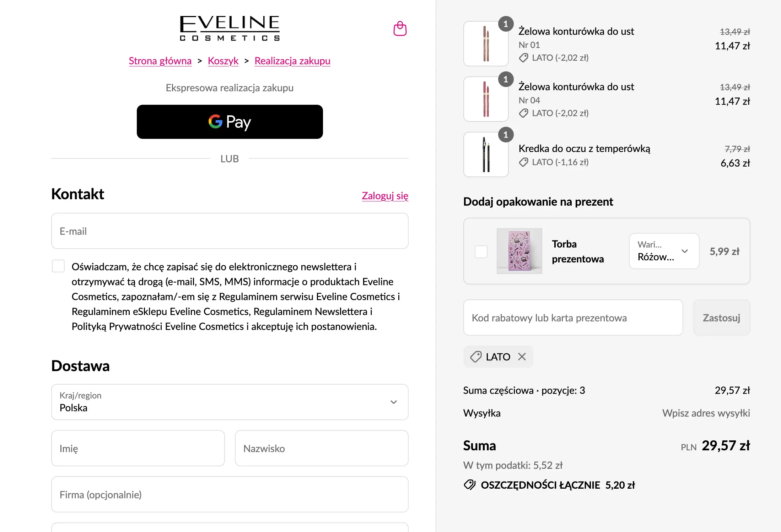Click the Google logo on the pay button
The image size is (781, 532).
pyautogui.click(x=215, y=121)
